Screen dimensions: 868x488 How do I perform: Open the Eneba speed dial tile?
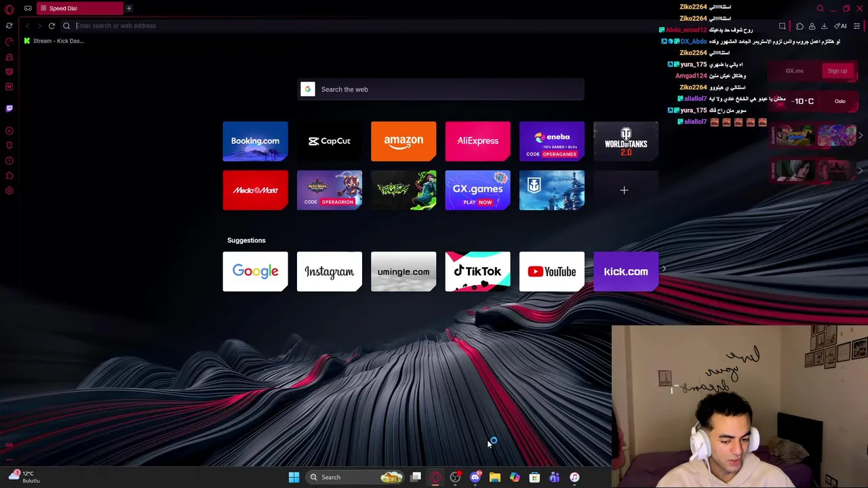[x=552, y=141]
